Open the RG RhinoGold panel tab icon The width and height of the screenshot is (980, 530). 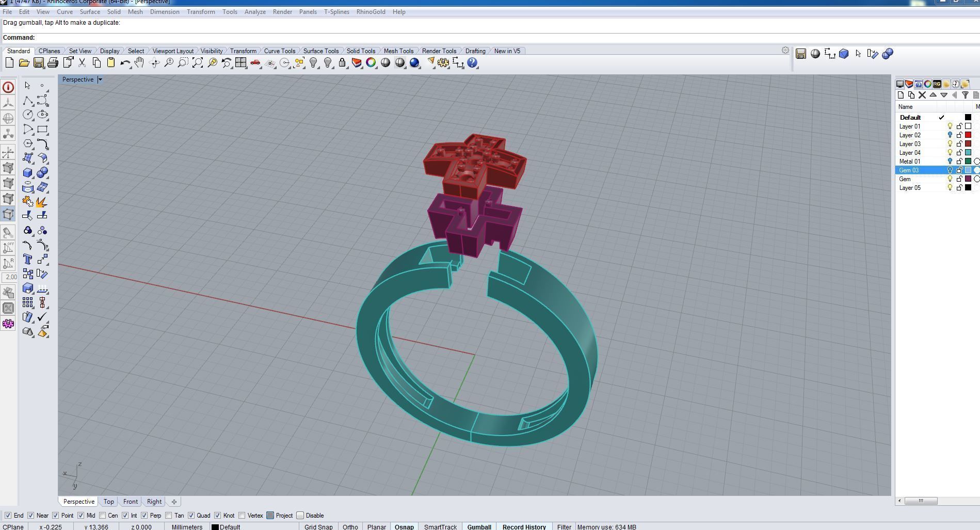click(937, 84)
